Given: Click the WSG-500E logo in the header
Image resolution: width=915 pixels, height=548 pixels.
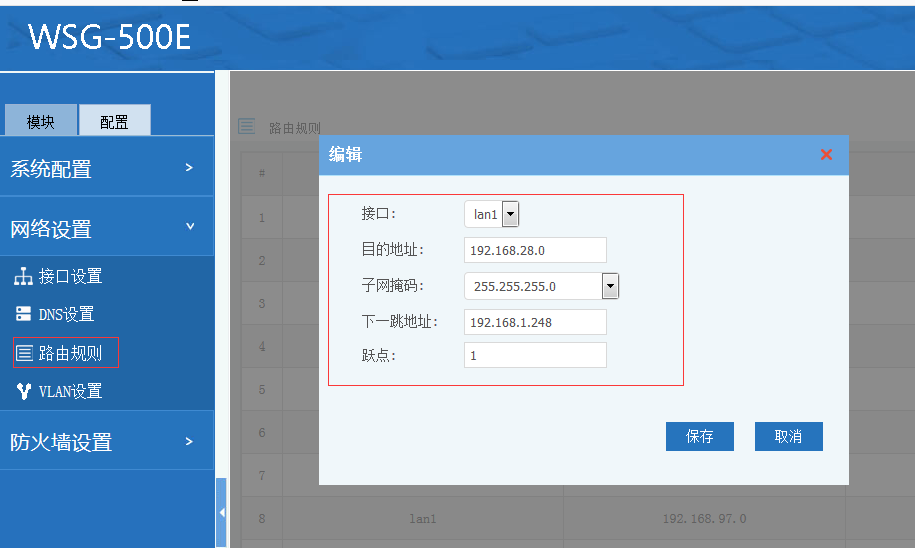Looking at the screenshot, I should click(109, 36).
